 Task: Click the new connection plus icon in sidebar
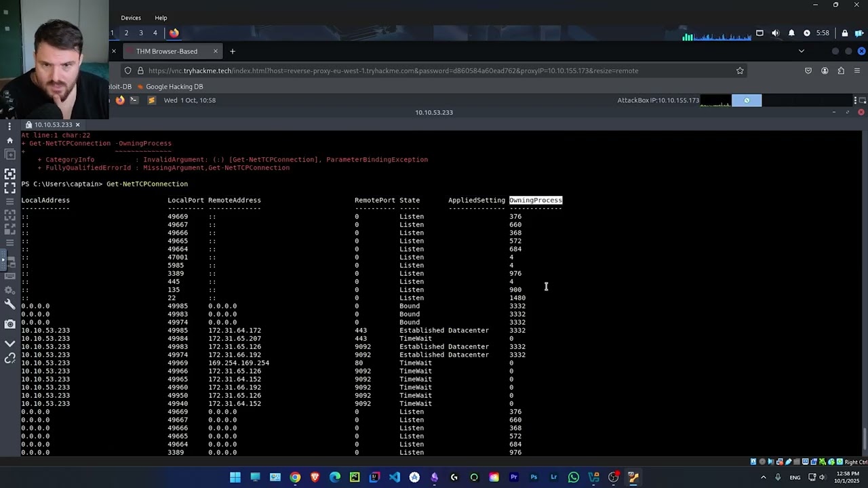point(9,155)
